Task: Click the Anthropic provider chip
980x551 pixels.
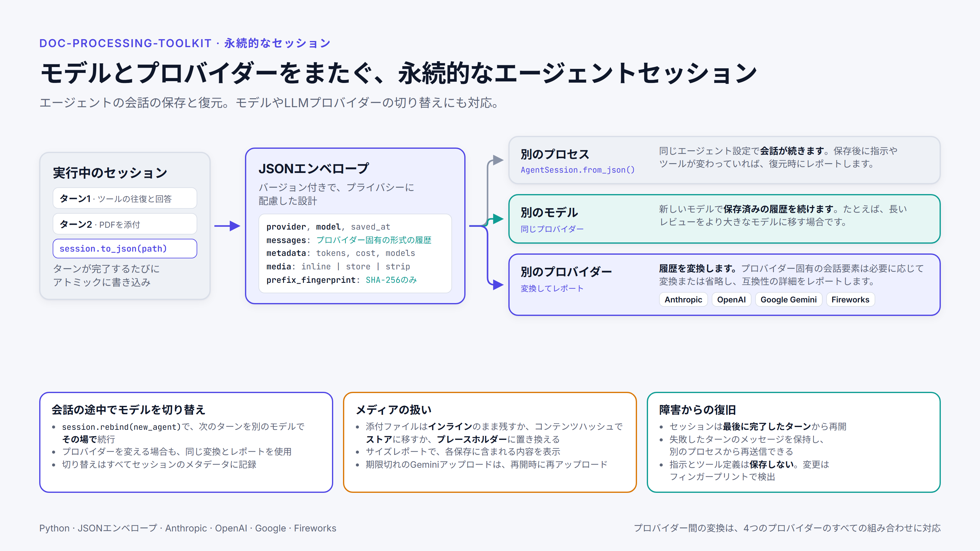Action: coord(683,300)
